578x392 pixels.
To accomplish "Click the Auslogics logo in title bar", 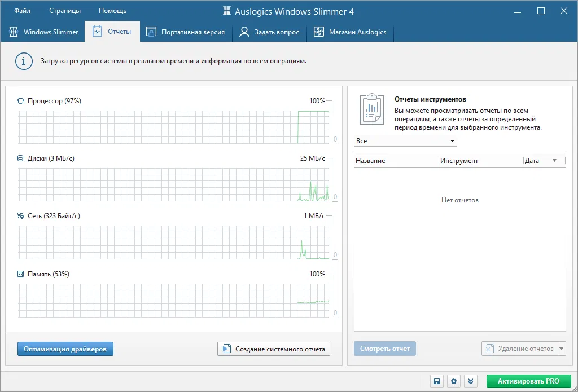I will pyautogui.click(x=227, y=11).
